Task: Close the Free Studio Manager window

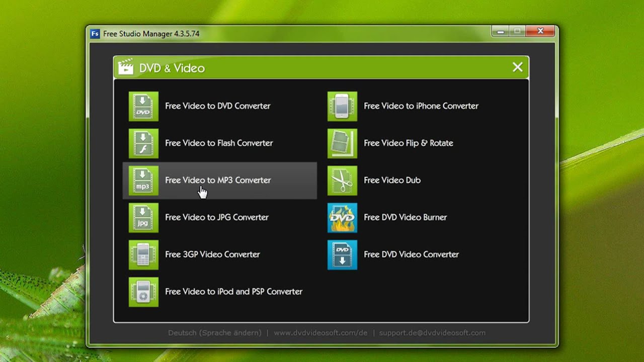Action: [x=540, y=32]
